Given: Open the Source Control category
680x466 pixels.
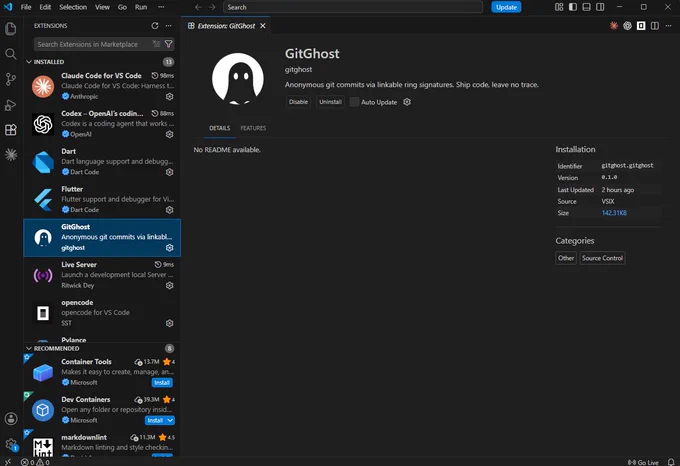Looking at the screenshot, I should [x=602, y=258].
